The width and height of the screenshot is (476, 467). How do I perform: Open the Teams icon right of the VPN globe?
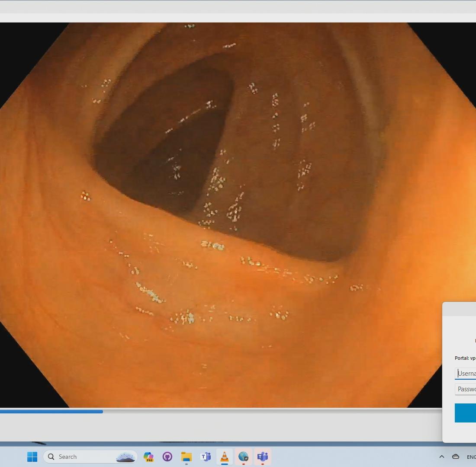point(263,457)
